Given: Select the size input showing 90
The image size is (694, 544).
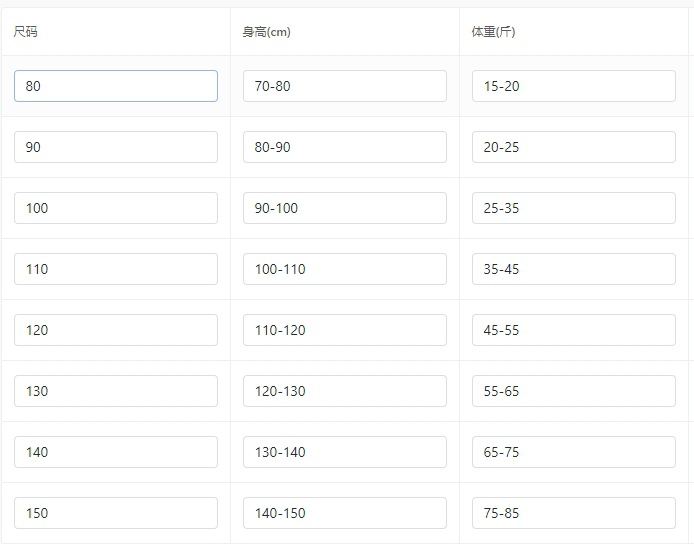Looking at the screenshot, I should click(x=115, y=147).
